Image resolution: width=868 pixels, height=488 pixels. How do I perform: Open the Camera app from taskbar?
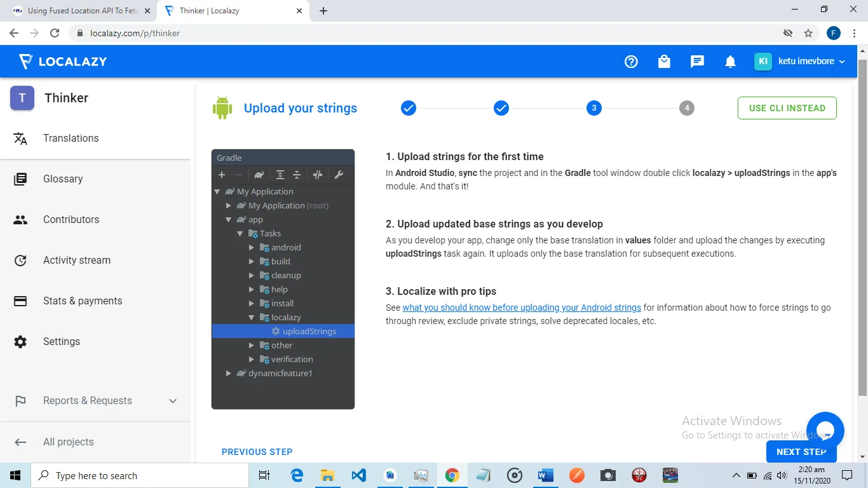point(608,475)
